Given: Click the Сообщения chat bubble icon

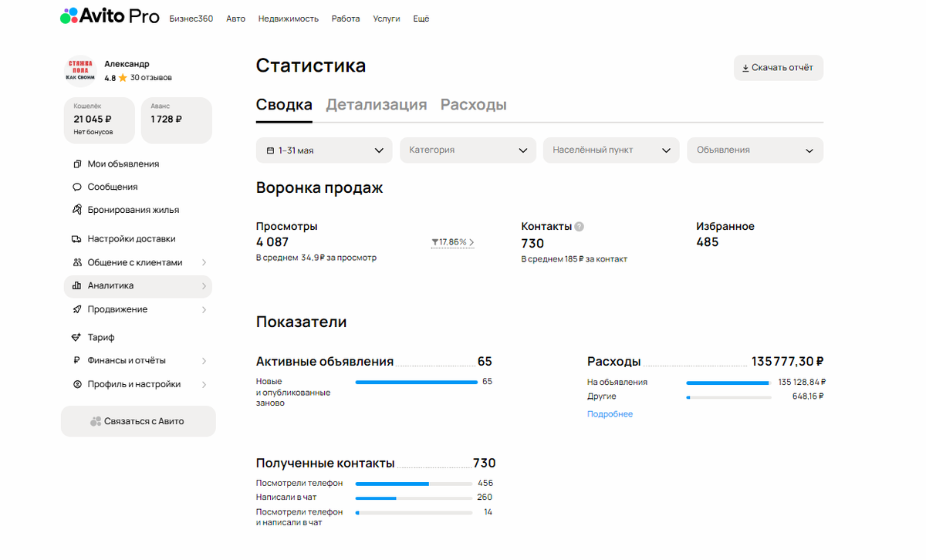Looking at the screenshot, I should click(x=76, y=187).
